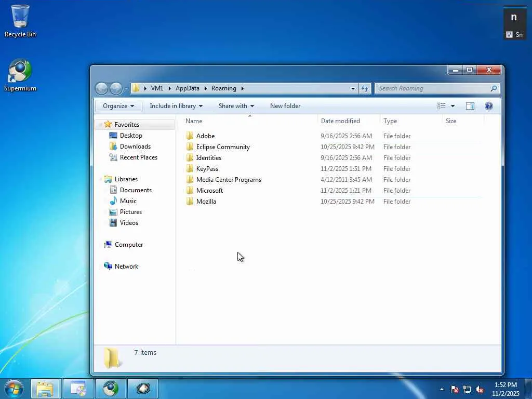
Task: Open the Videos library
Action: pos(129,222)
